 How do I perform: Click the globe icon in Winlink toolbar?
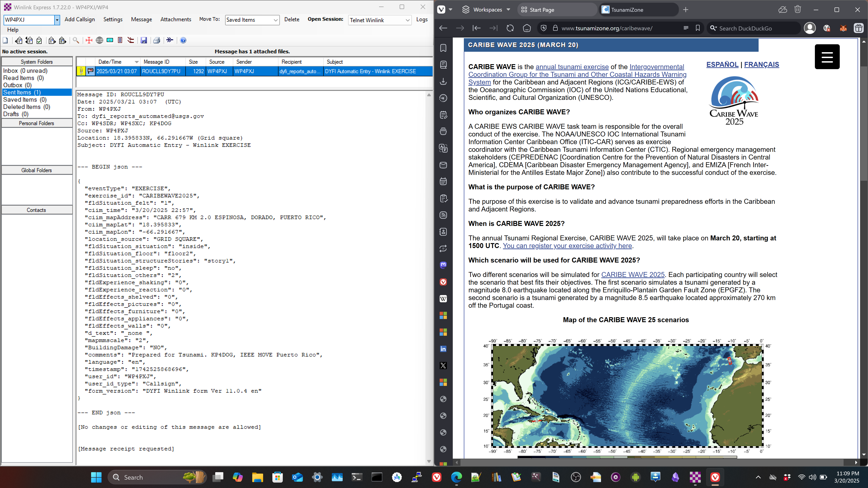(99, 40)
